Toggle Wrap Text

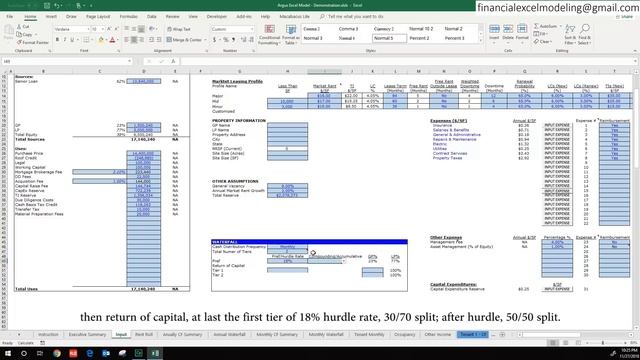point(179,29)
